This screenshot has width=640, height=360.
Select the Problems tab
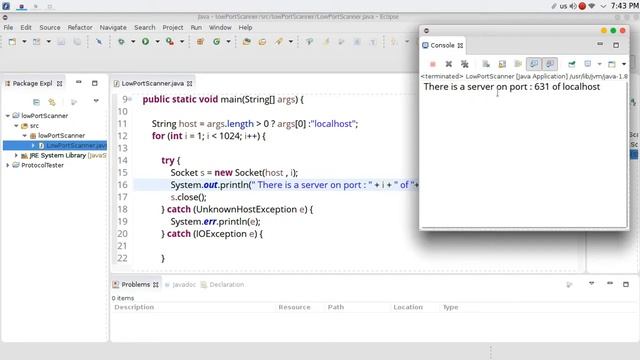coord(136,284)
